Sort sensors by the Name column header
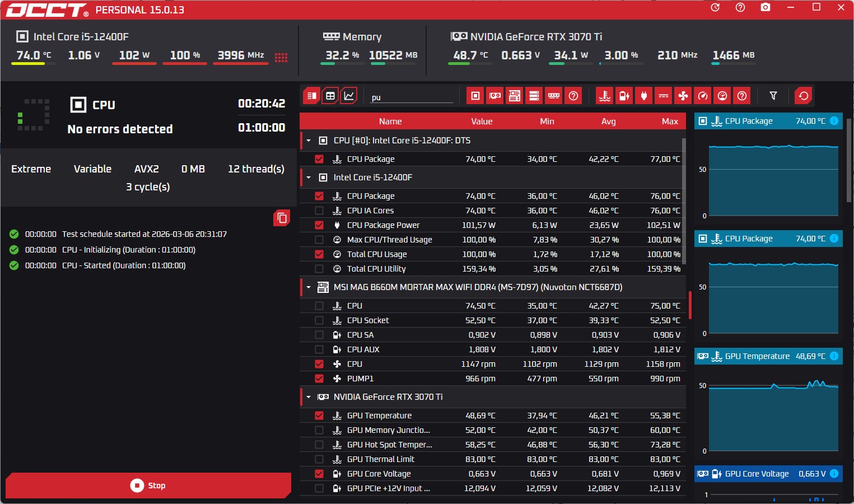This screenshot has height=504, width=854. pyautogui.click(x=390, y=122)
